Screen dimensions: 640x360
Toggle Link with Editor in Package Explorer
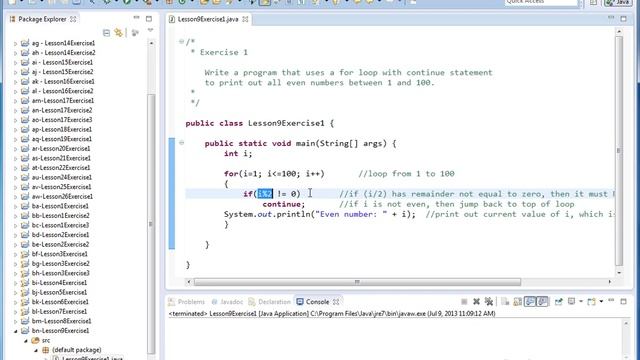point(119,33)
